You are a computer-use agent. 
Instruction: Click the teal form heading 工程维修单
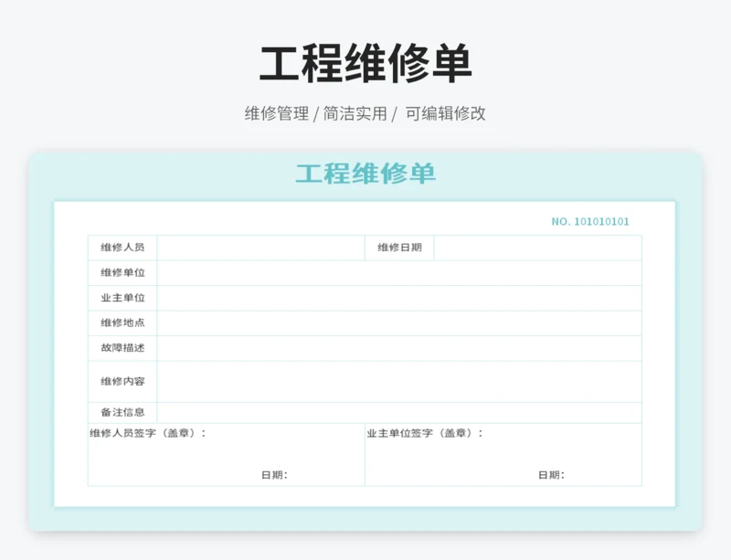[x=365, y=174]
